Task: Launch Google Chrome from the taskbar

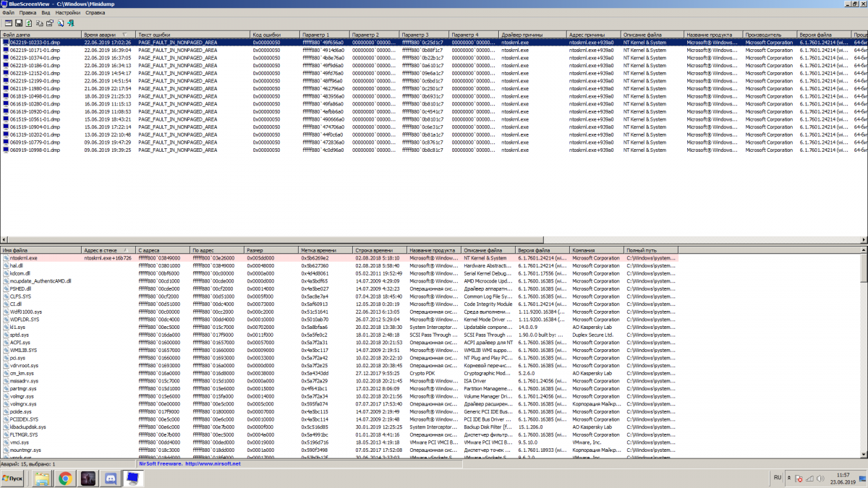Action: pyautogui.click(x=64, y=478)
